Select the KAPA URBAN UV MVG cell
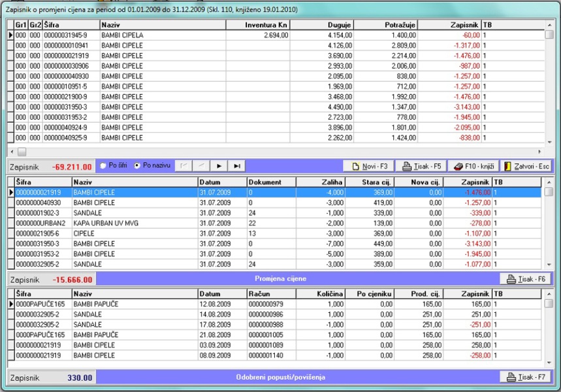 (x=135, y=223)
